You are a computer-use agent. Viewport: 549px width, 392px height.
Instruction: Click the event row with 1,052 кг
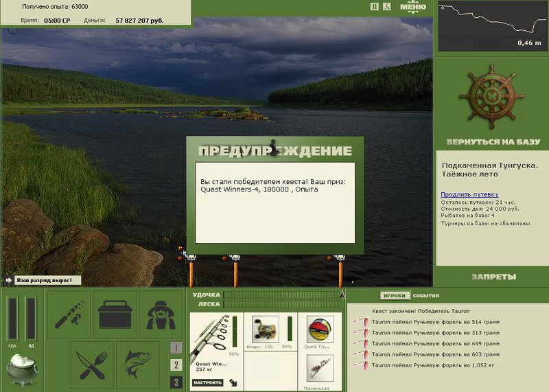point(433,365)
